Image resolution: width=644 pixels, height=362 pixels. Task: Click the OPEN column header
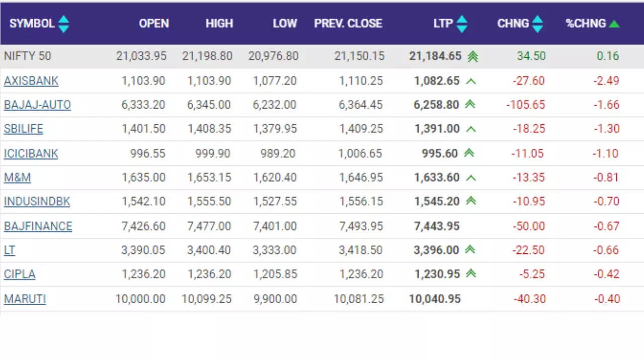pyautogui.click(x=153, y=24)
